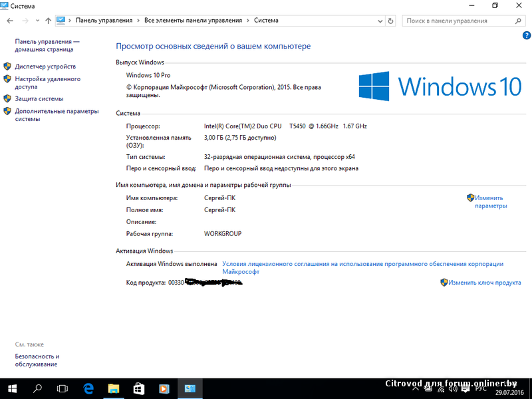Click active System window taskbar button
The height and width of the screenshot is (399, 532).
tap(190, 388)
